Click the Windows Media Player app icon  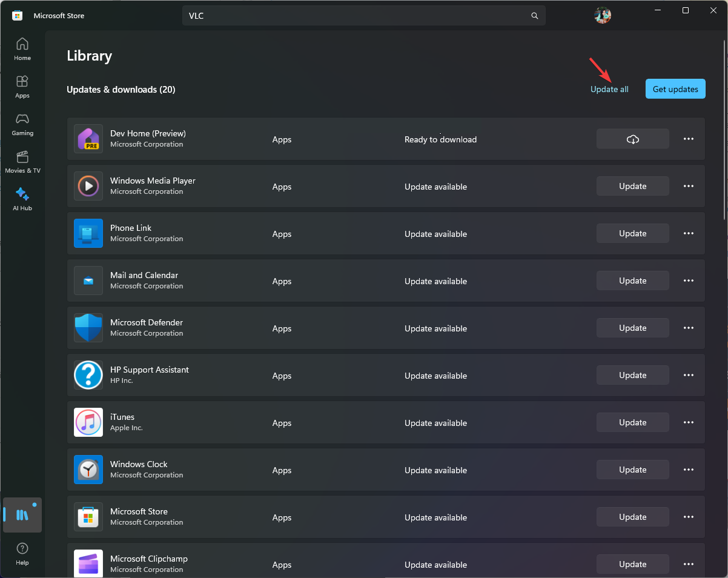[88, 186]
